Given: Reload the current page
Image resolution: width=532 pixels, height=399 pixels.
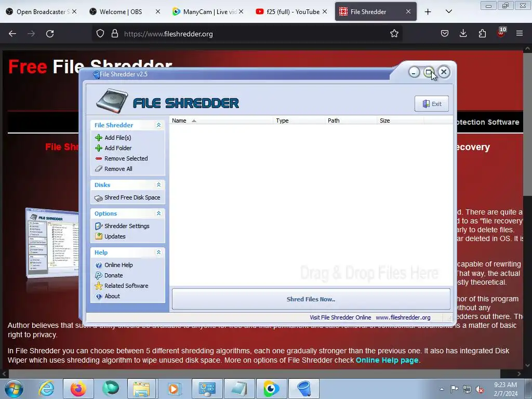Looking at the screenshot, I should click(x=50, y=34).
